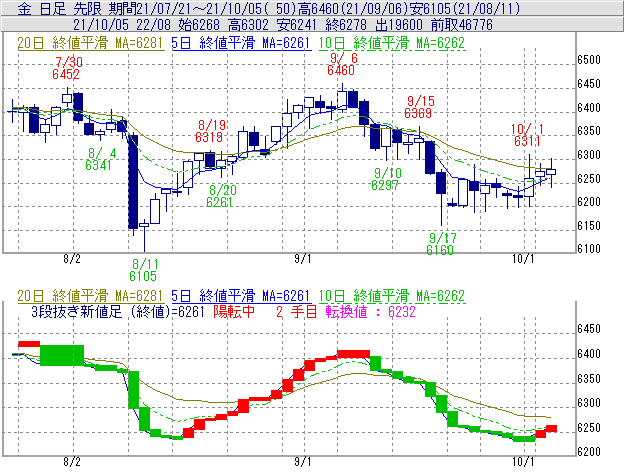Click the upper chart 5日 終値平滑 MA=6261 legend
This screenshot has width=624, height=475.
pos(241,43)
